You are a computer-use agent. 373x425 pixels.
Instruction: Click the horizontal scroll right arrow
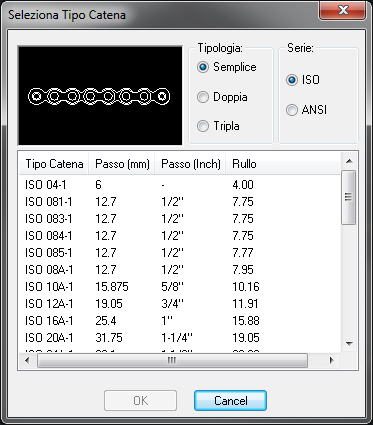tap(331, 360)
